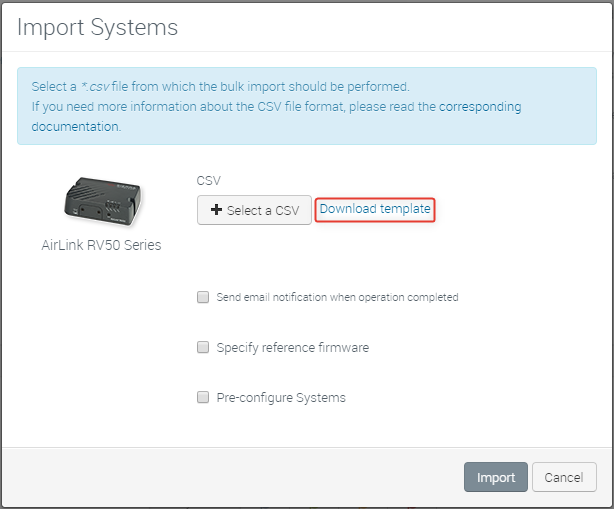The width and height of the screenshot is (614, 509).
Task: Click the 'Send email notification when operation completed' label text
Action: (337, 297)
